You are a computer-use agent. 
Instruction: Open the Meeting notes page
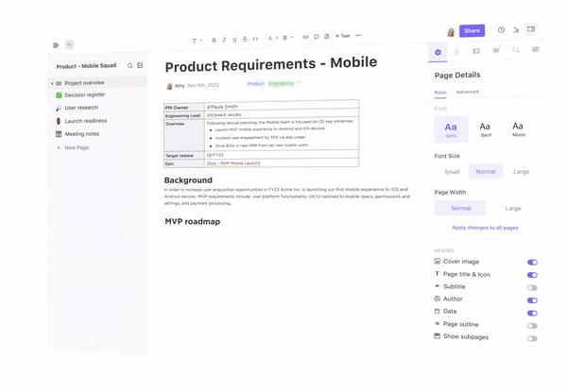(81, 134)
